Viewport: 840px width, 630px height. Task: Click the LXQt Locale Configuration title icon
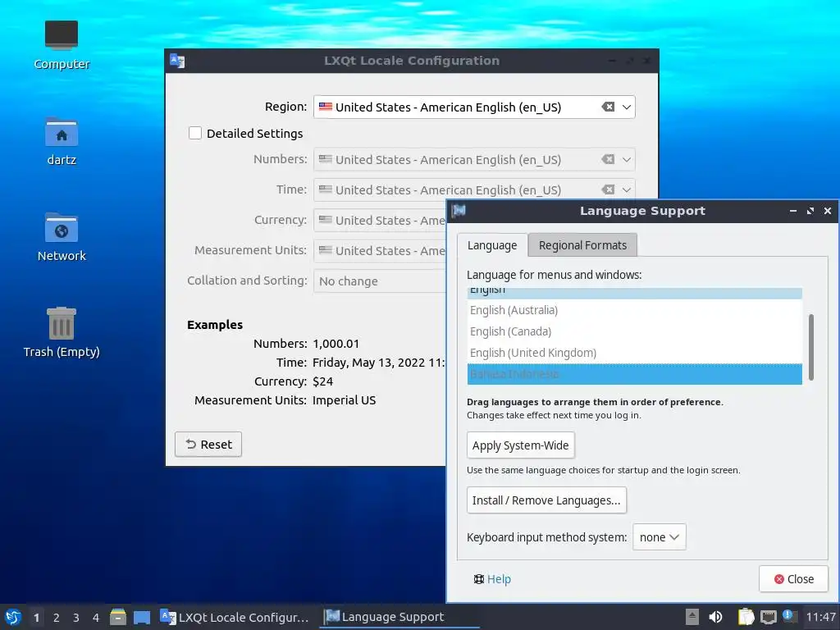(177, 61)
